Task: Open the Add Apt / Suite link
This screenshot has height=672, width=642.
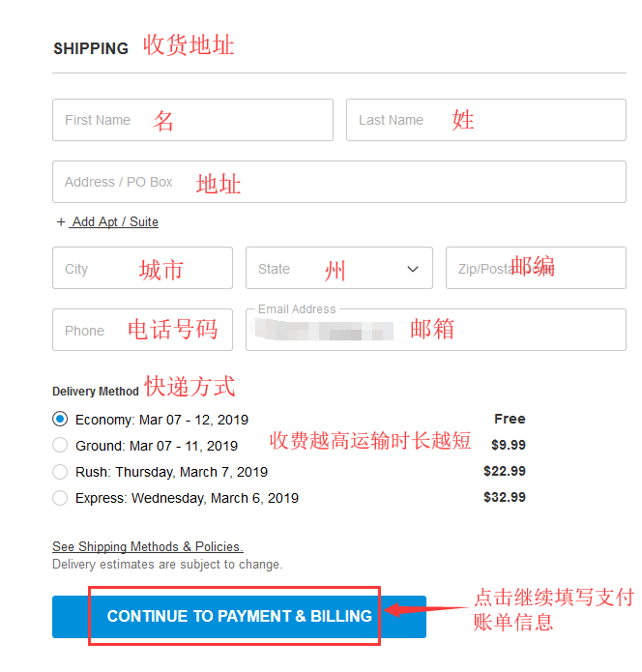Action: (x=115, y=221)
